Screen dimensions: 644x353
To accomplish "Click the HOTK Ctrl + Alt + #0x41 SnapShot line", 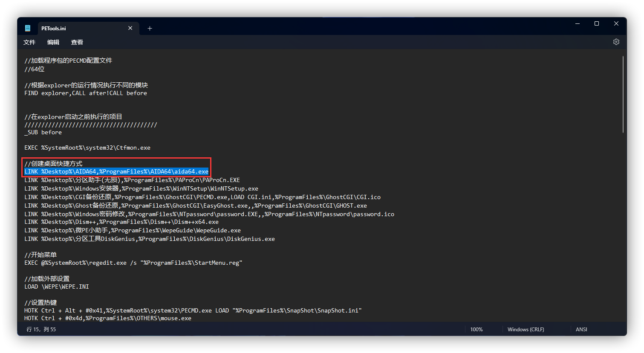I will coord(193,310).
